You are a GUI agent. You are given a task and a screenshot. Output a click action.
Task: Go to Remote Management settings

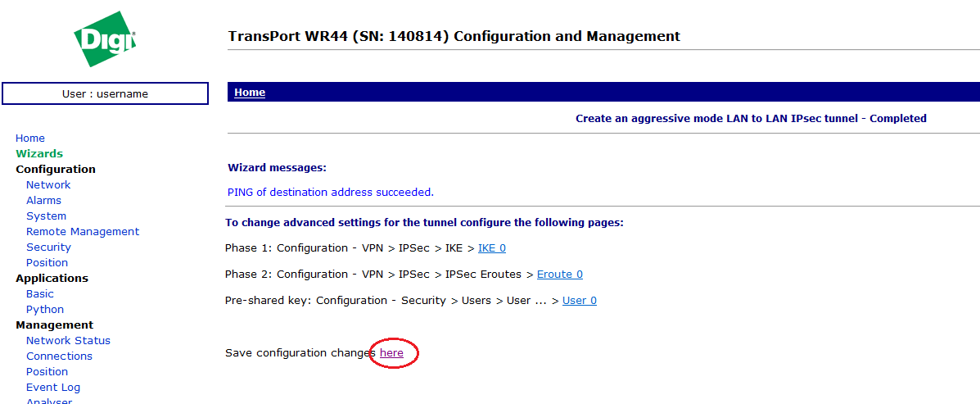coord(83,232)
